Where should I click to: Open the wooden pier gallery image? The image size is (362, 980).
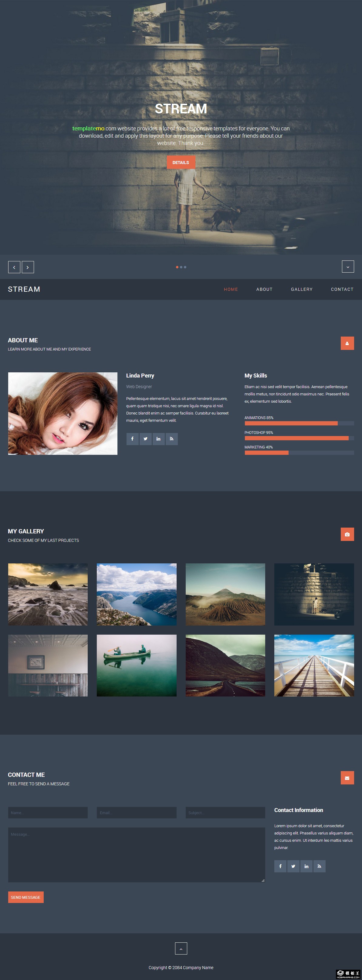point(314,665)
